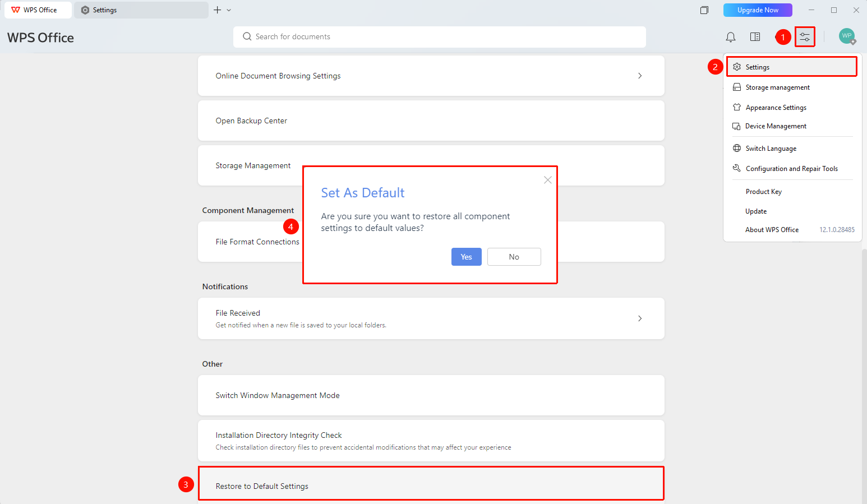
Task: Open Switch Window Management Mode row
Action: [x=431, y=395]
